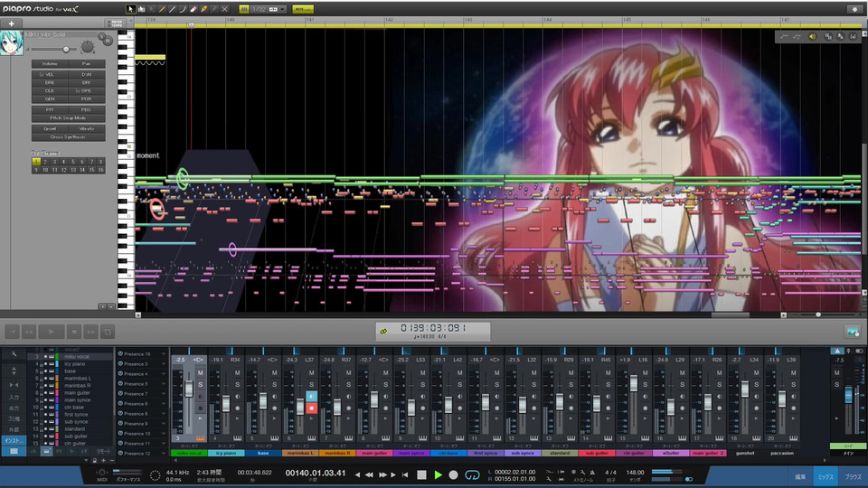Click the speaker icon above piano roll

[x=812, y=36]
